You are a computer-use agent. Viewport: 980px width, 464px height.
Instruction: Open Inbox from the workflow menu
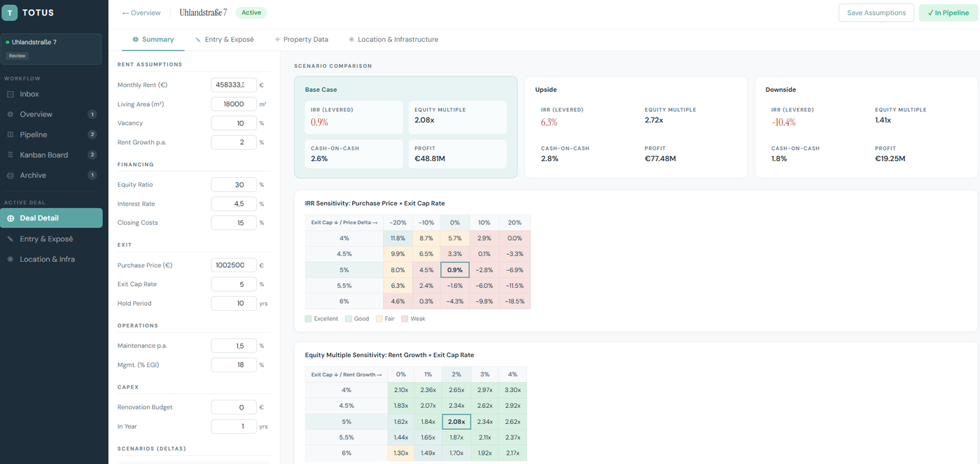[x=51, y=94]
